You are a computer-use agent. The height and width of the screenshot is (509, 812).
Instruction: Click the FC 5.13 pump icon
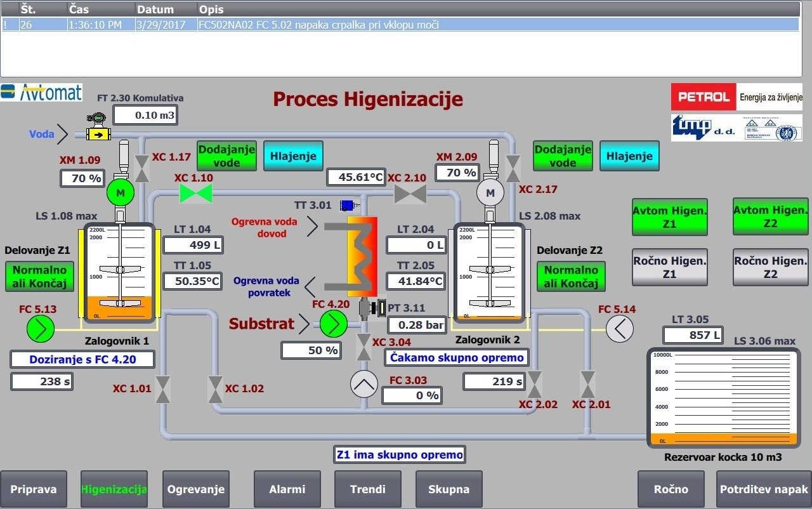pyautogui.click(x=40, y=329)
